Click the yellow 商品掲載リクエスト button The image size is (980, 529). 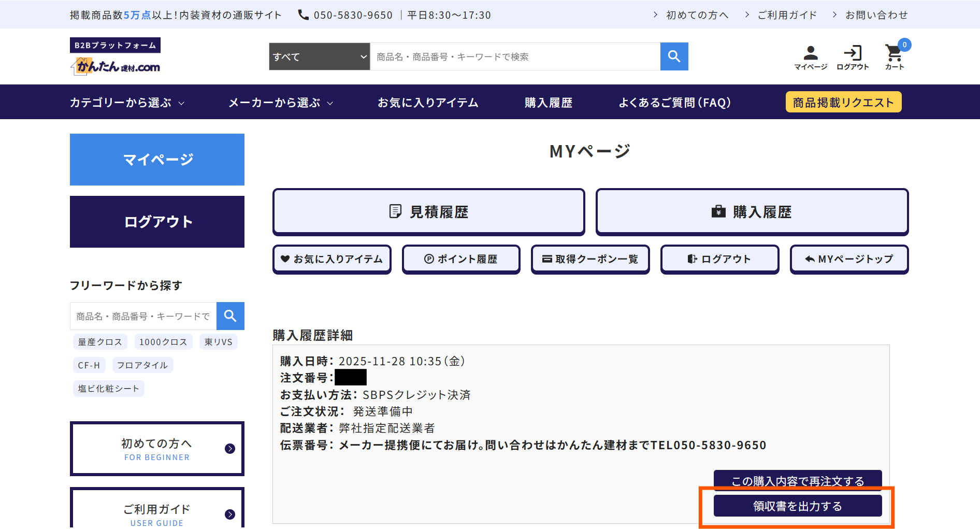click(x=843, y=102)
